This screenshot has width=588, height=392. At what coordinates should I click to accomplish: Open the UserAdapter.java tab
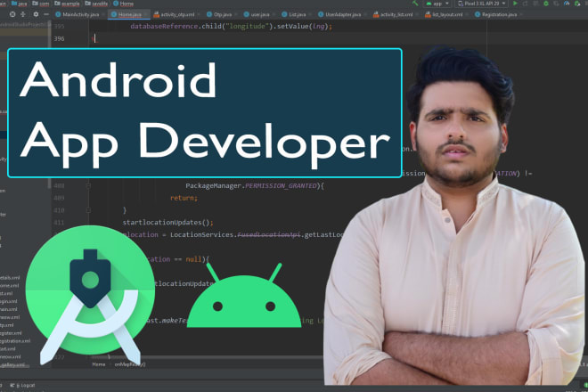[x=339, y=14]
